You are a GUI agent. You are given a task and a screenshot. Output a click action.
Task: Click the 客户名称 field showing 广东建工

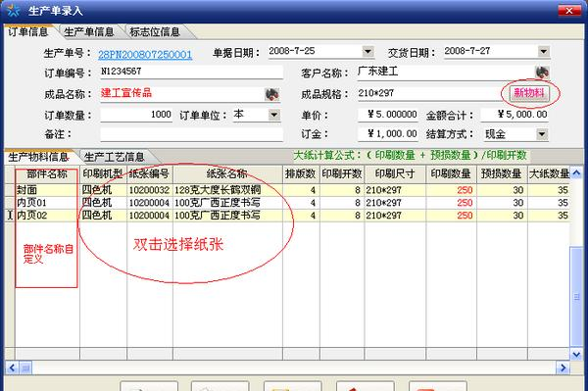(x=445, y=72)
